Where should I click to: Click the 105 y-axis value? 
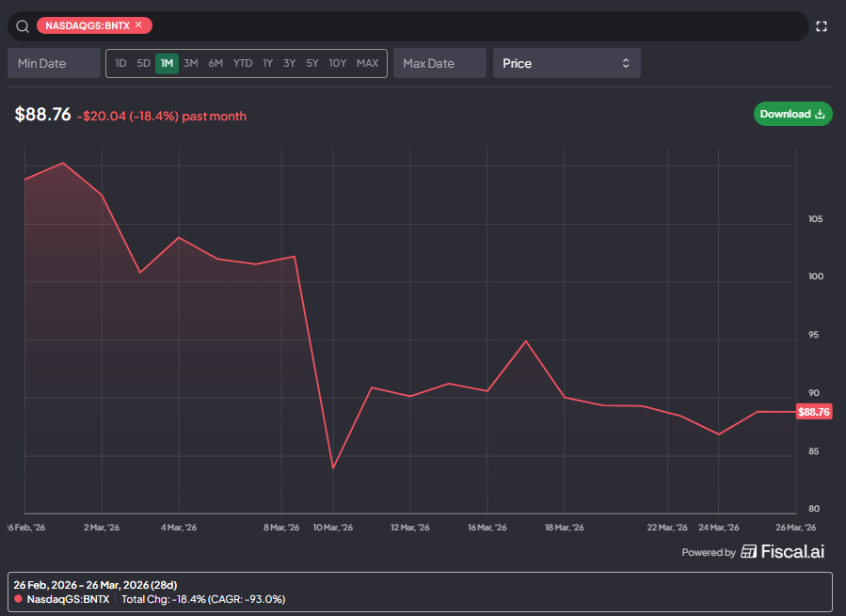pyautogui.click(x=815, y=219)
